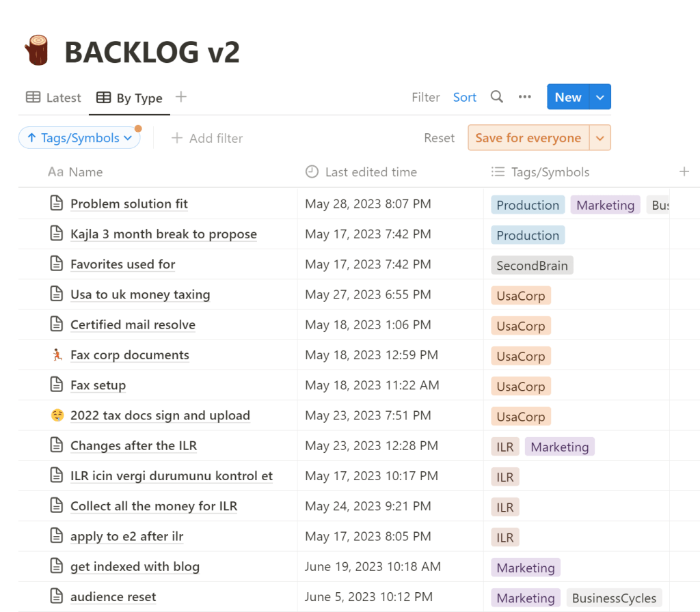This screenshot has height=612, width=700.
Task: Click emoji icon of 2022 tax docs row
Action: coord(57,415)
